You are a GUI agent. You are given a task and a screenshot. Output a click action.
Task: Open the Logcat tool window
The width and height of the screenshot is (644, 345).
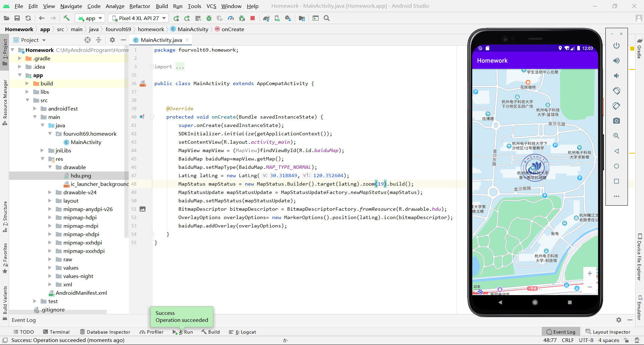tap(243, 332)
